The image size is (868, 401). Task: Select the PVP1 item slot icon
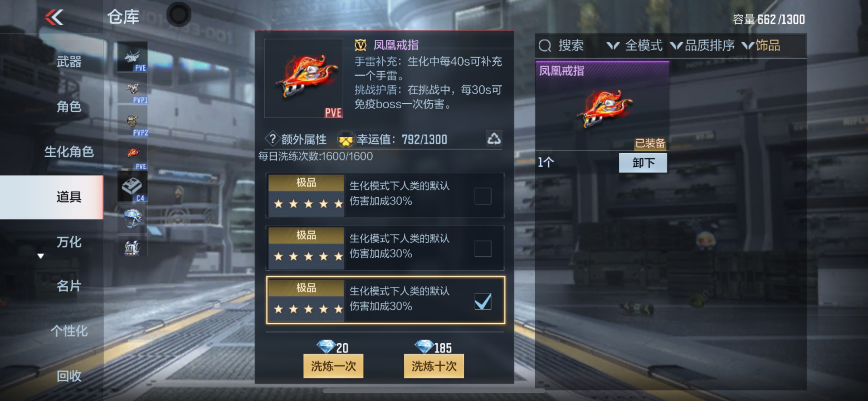tap(132, 89)
